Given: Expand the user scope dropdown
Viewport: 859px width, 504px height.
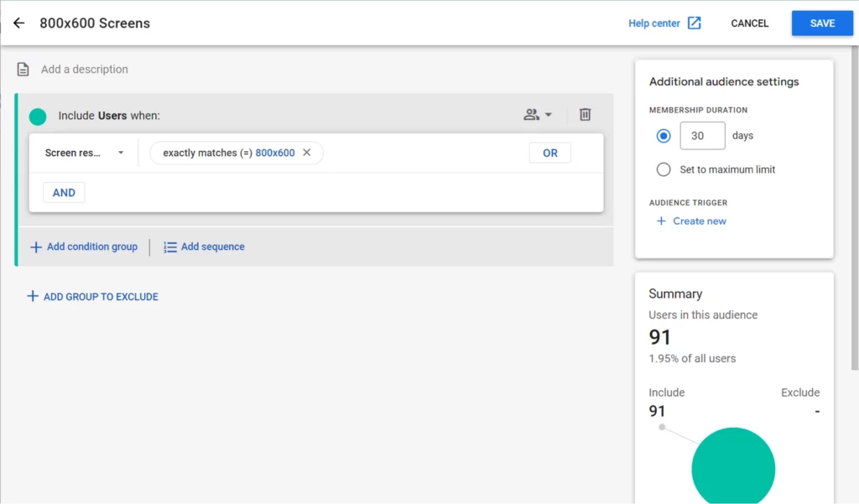Looking at the screenshot, I should coord(538,115).
